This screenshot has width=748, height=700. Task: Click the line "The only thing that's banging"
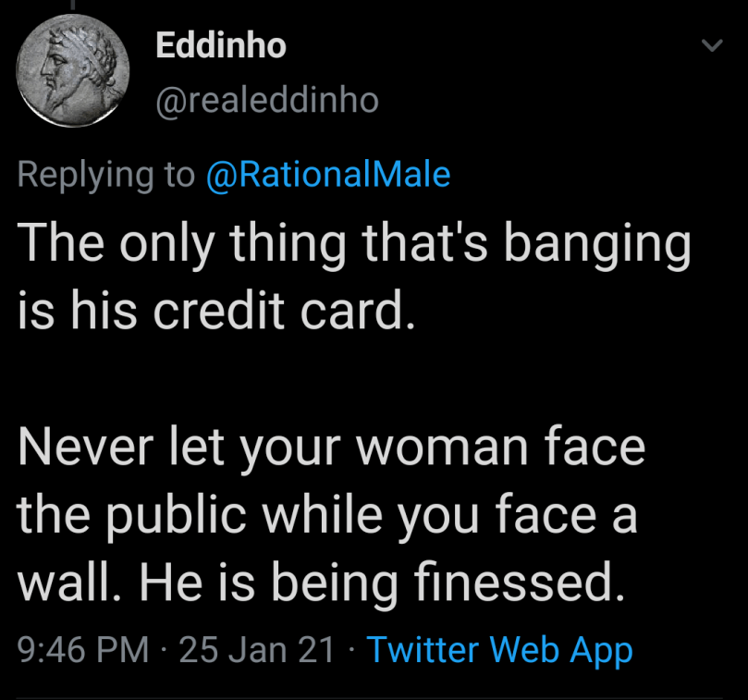tap(354, 245)
